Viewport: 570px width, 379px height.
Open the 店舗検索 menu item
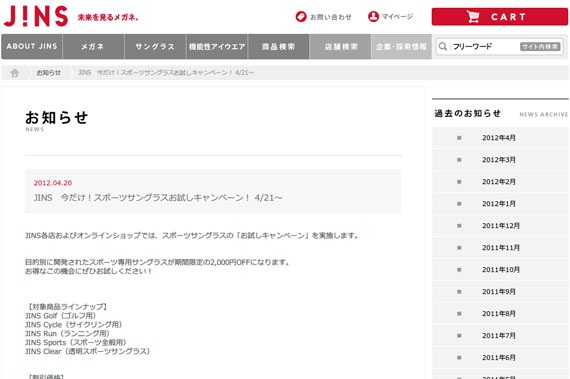(x=340, y=47)
